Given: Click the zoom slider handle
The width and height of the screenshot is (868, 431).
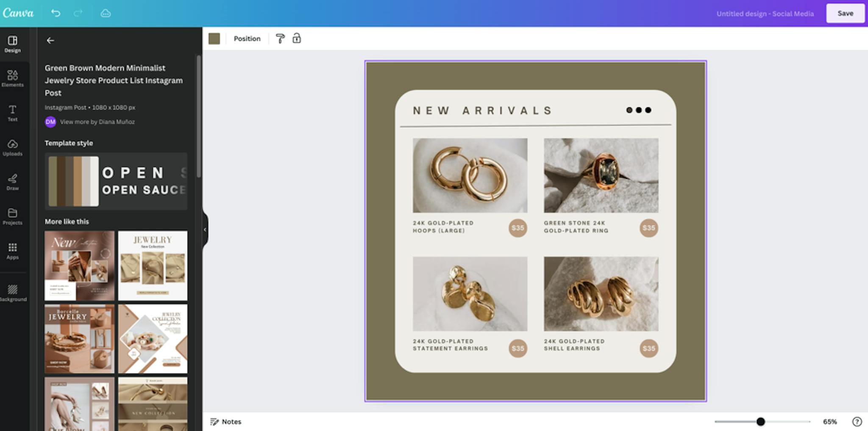Looking at the screenshot, I should click(x=761, y=422).
